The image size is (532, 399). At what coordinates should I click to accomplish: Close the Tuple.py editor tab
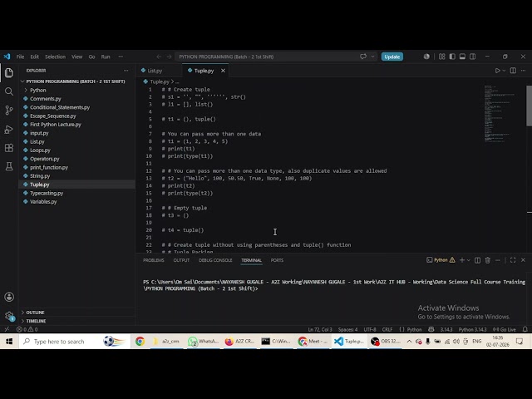[223, 71]
